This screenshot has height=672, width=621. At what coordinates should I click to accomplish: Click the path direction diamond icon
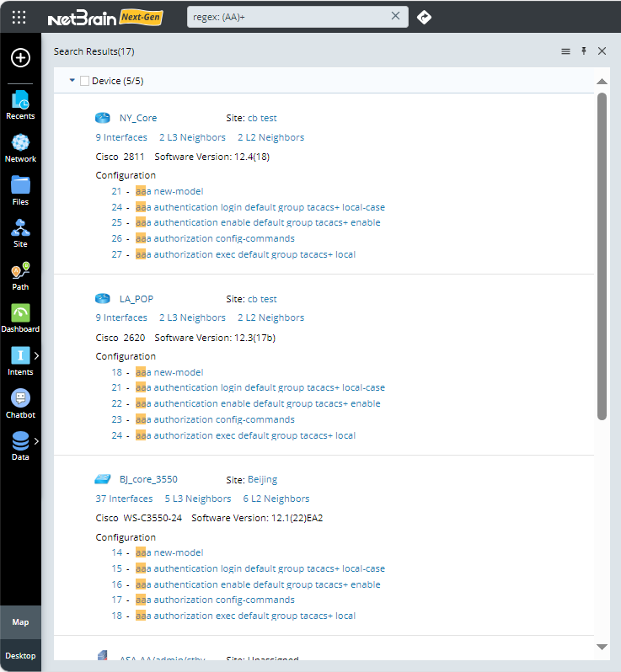[424, 17]
